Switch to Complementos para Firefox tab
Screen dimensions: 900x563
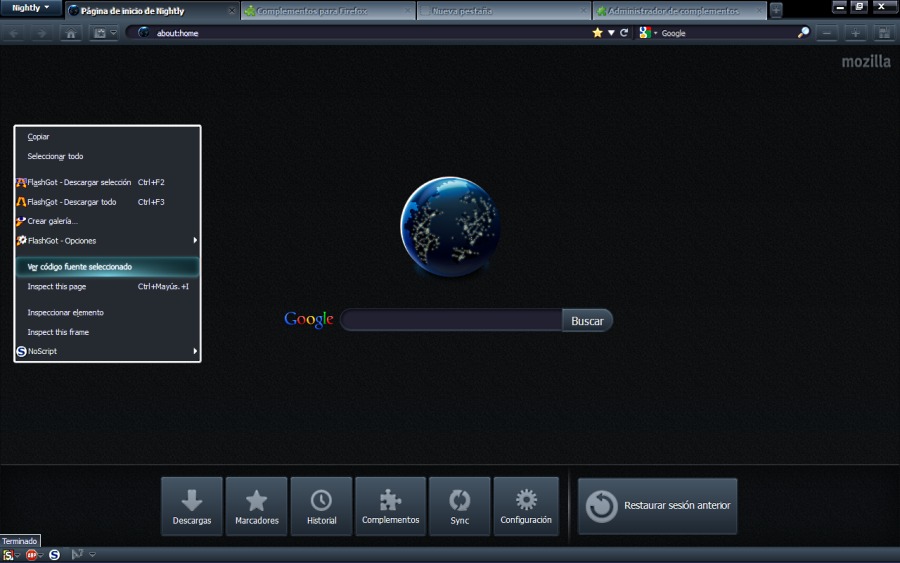[328, 10]
